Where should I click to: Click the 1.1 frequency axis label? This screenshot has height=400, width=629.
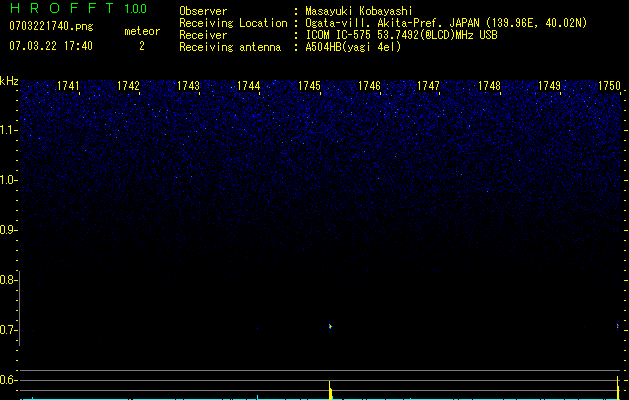[x=9, y=130]
